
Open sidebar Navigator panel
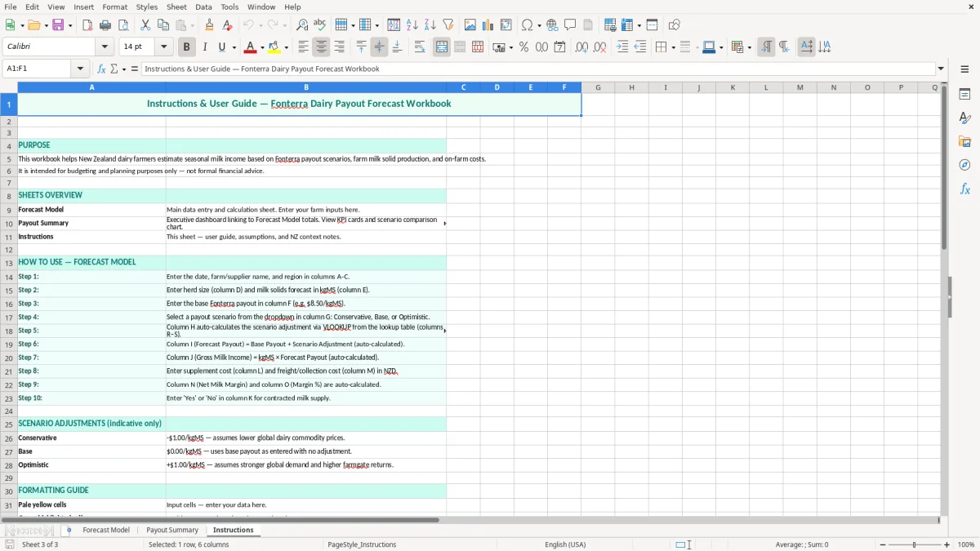(x=964, y=165)
